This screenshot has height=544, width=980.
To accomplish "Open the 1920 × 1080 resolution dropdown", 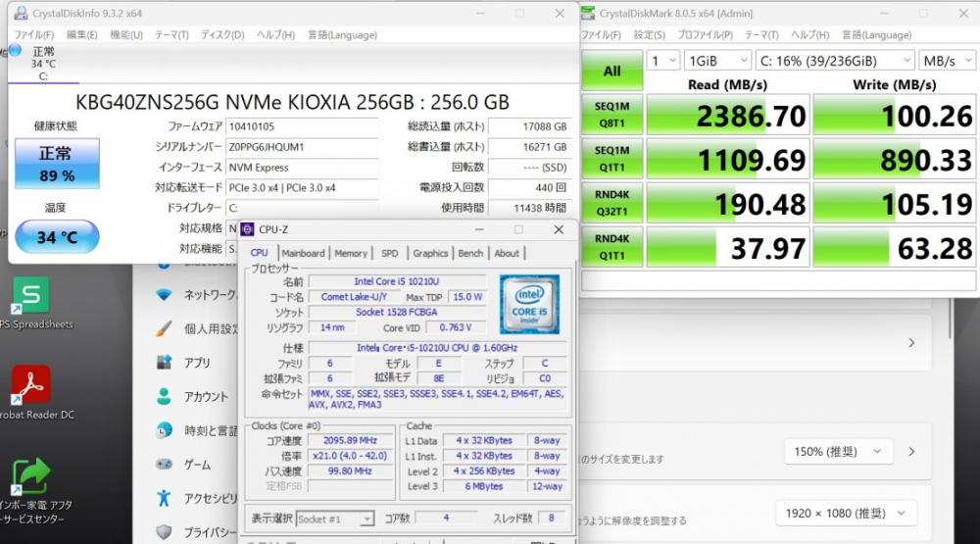I will (846, 514).
